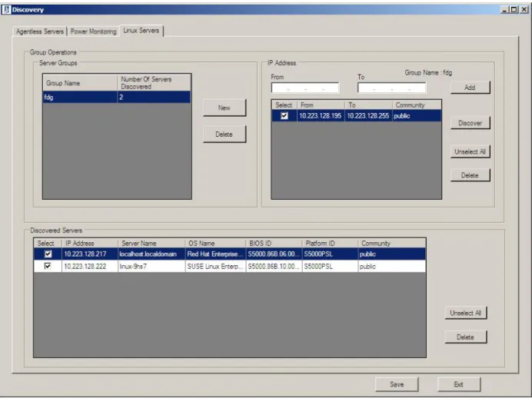Click BIOS ID S5000.86B.10.00 cell
532x402 pixels.
click(274, 266)
